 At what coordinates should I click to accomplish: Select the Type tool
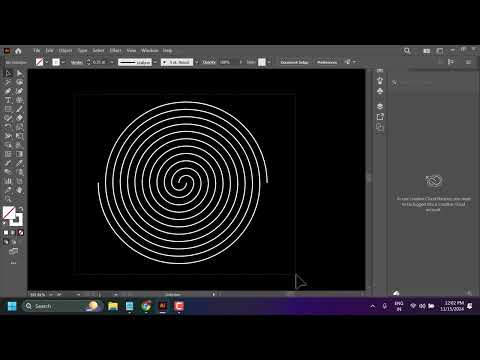click(8, 100)
